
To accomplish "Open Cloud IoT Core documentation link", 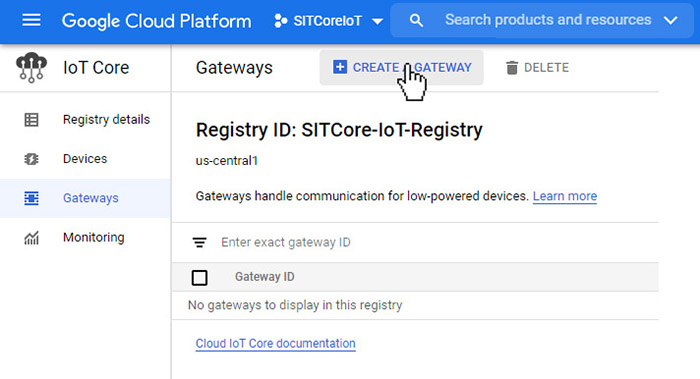I will (x=275, y=344).
